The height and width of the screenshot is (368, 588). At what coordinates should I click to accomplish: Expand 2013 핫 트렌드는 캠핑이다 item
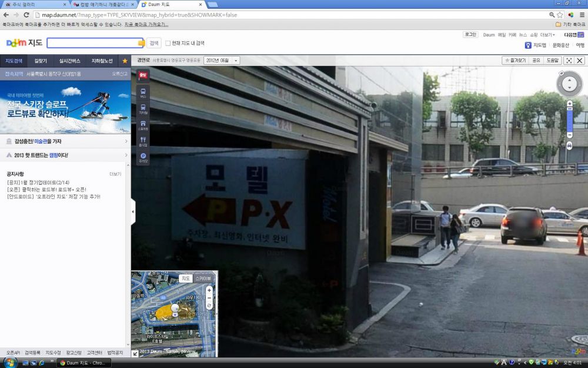pos(65,155)
